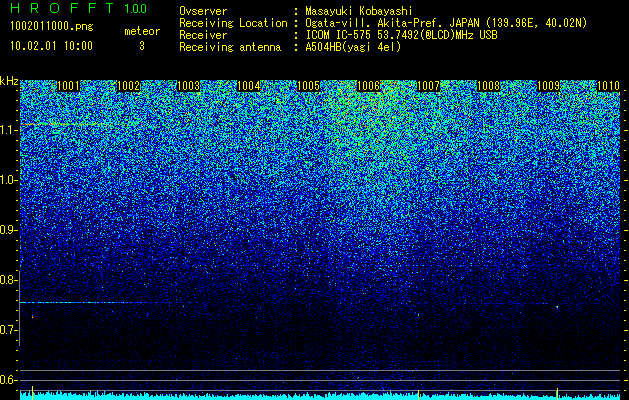Click the 0.6 kHz axis label

pos(9,380)
